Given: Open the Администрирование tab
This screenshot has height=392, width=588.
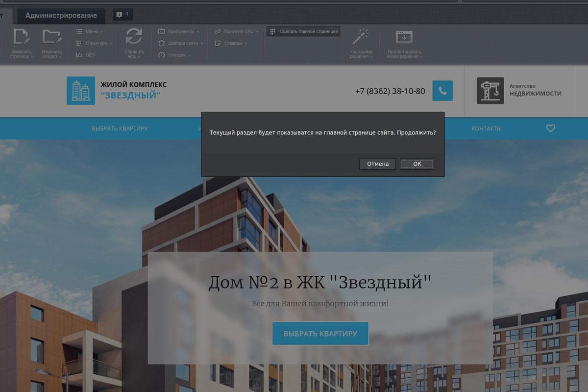Looking at the screenshot, I should click(x=61, y=16).
